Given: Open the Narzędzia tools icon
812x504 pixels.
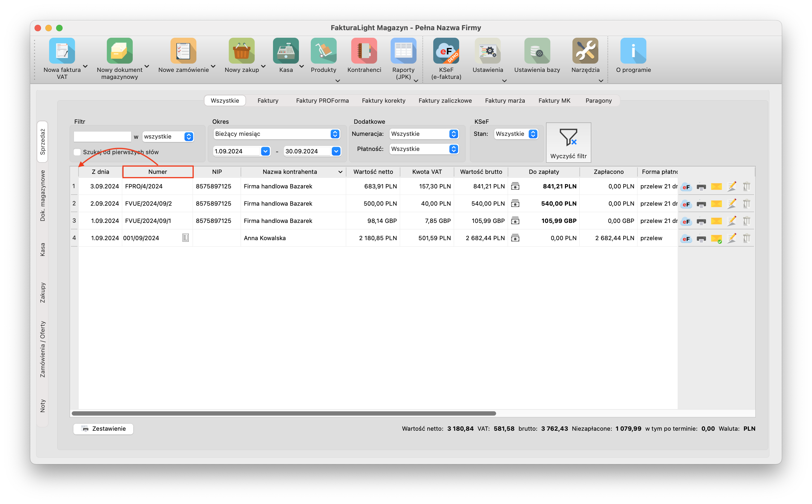Looking at the screenshot, I should (x=585, y=51).
